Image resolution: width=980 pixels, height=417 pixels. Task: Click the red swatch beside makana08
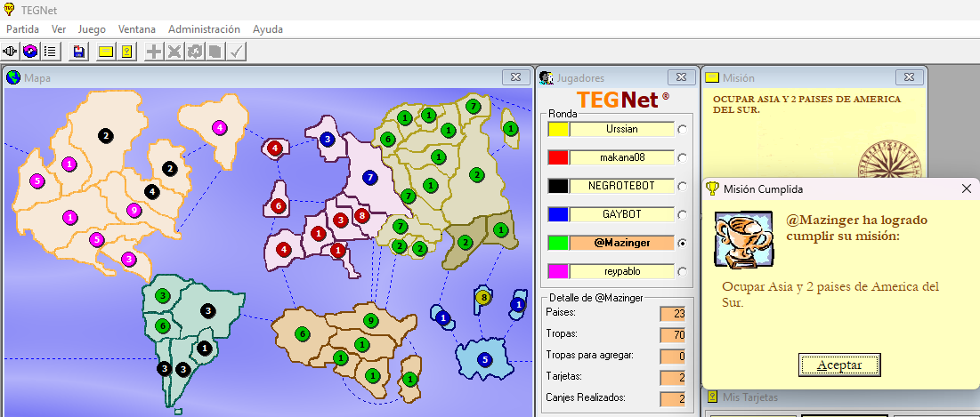[x=558, y=158]
